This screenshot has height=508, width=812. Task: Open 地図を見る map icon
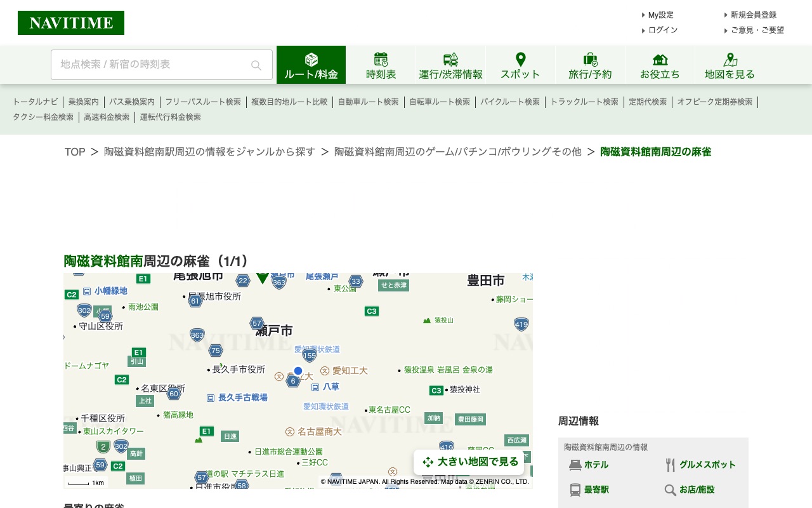pyautogui.click(x=730, y=60)
